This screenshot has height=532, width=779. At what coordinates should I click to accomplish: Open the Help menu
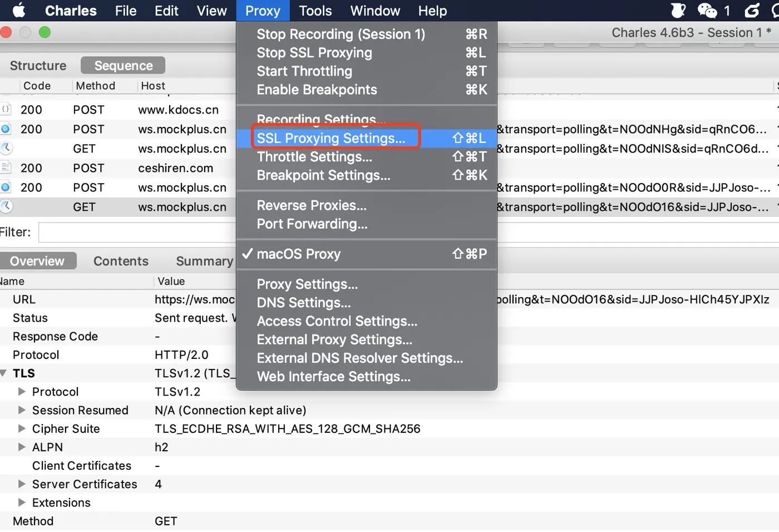[x=432, y=11]
